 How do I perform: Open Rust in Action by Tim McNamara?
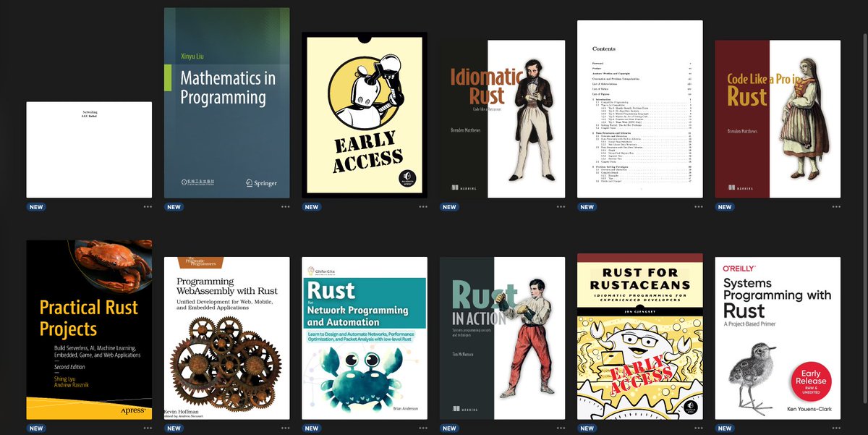[x=502, y=338]
